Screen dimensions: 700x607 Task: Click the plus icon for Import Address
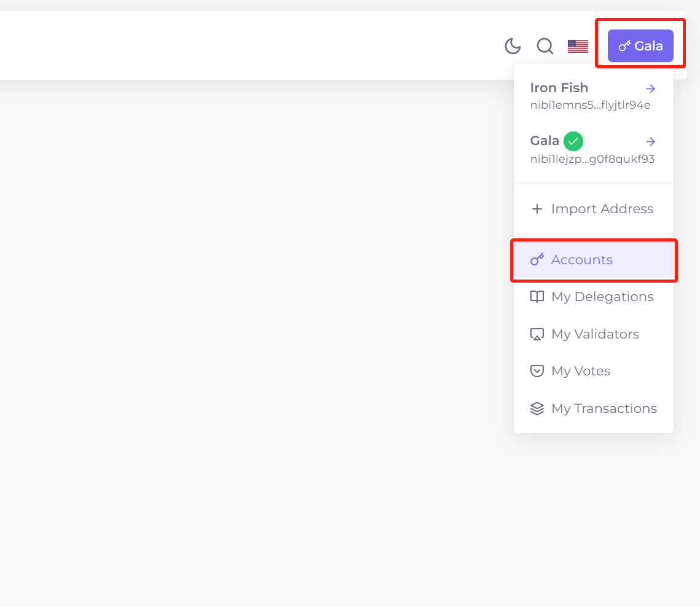(x=537, y=208)
